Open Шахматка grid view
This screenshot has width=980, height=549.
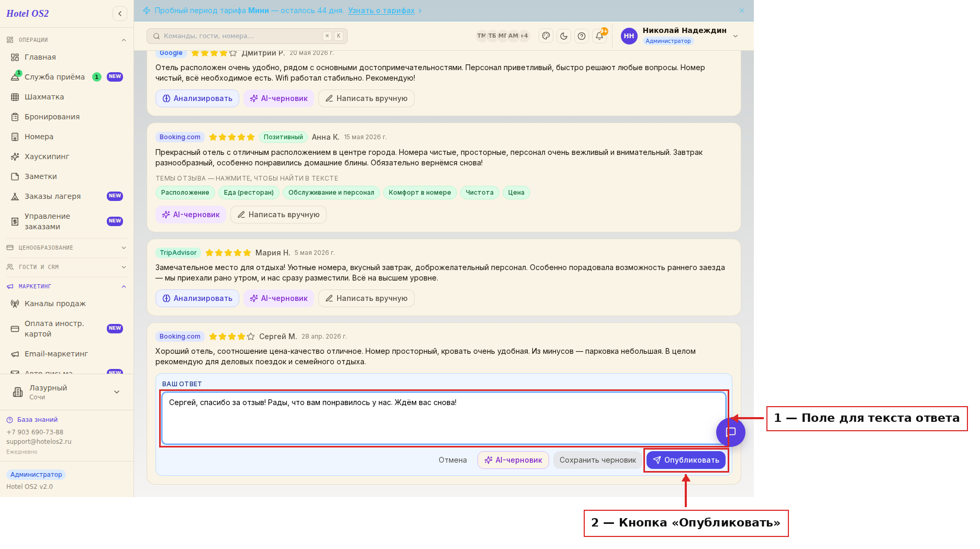pyautogui.click(x=66, y=97)
